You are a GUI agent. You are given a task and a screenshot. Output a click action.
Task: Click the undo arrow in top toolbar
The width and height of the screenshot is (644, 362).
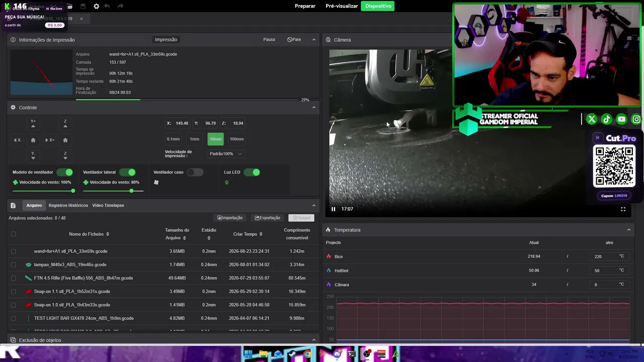[107, 6]
